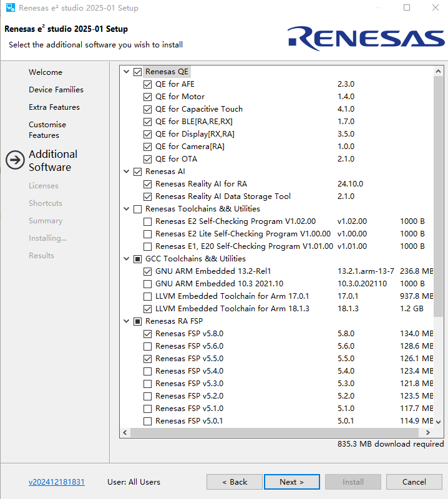
Task: Uncheck Renesas FSP v5.8.0
Action: 147,334
